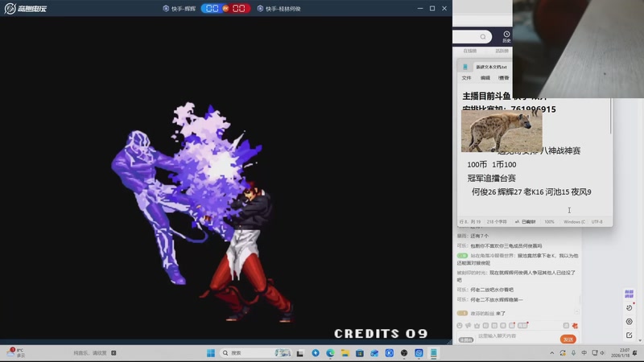This screenshot has height=362, width=644.
Task: Click the edit/share pencil icon in right sidebar
Action: point(630,335)
